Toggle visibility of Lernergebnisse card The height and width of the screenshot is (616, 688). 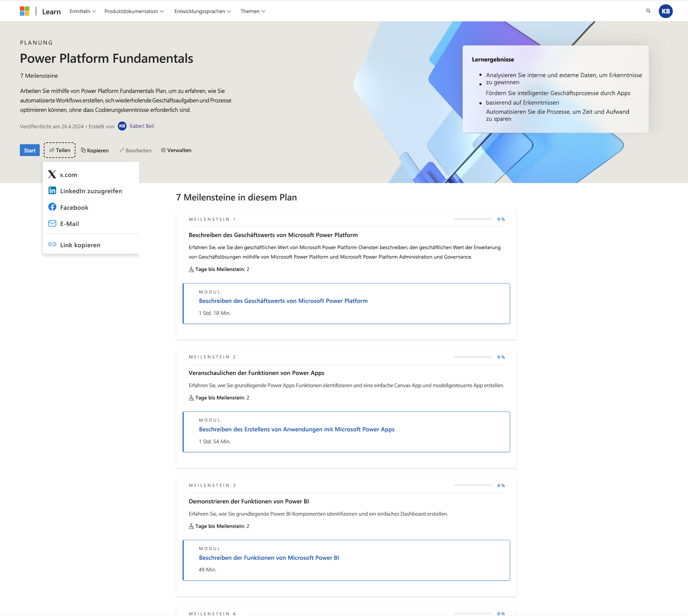pyautogui.click(x=492, y=59)
